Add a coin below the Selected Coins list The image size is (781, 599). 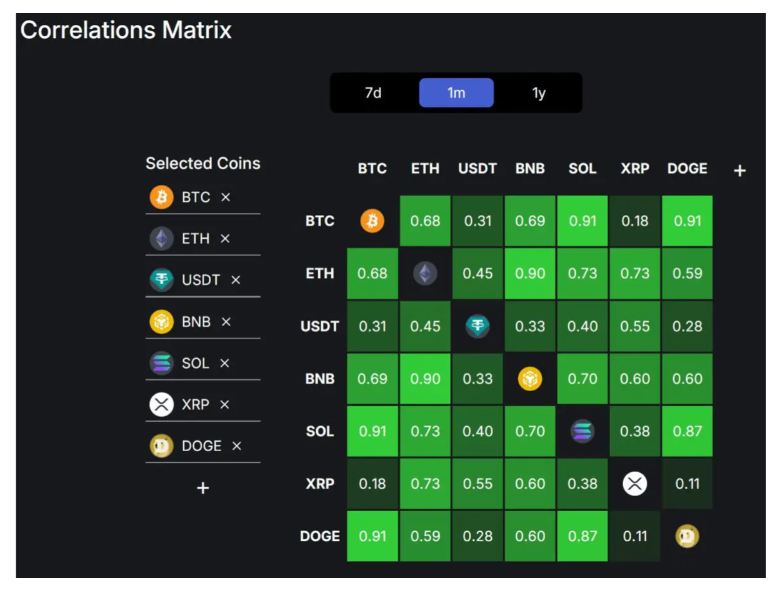tap(203, 488)
